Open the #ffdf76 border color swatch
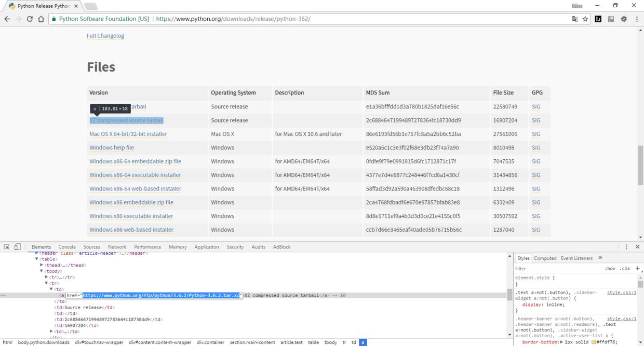 pyautogui.click(x=594, y=342)
